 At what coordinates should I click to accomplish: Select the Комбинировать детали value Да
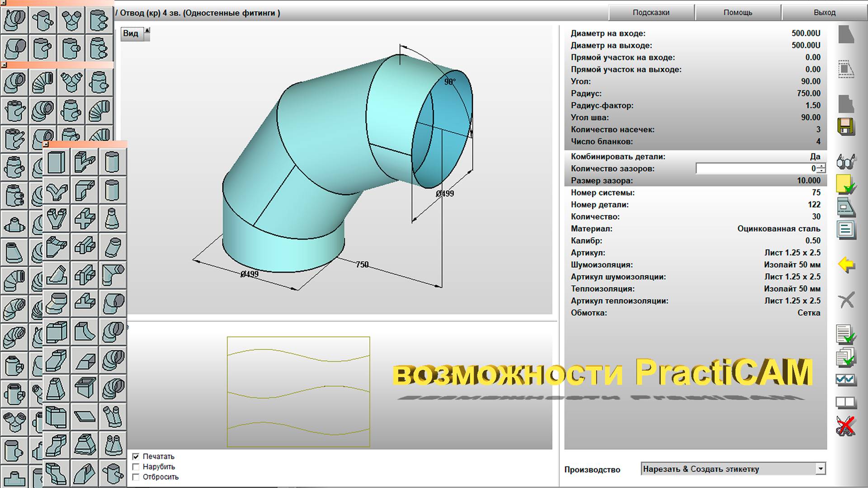tap(815, 157)
